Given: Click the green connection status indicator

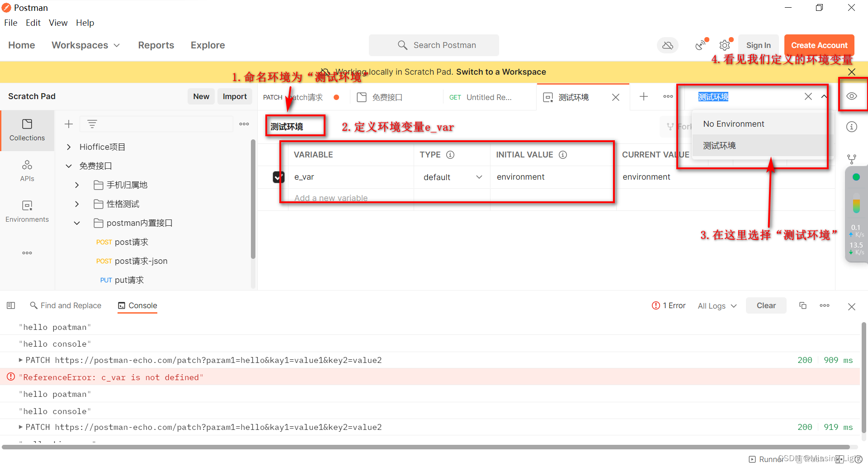Looking at the screenshot, I should pos(856,177).
